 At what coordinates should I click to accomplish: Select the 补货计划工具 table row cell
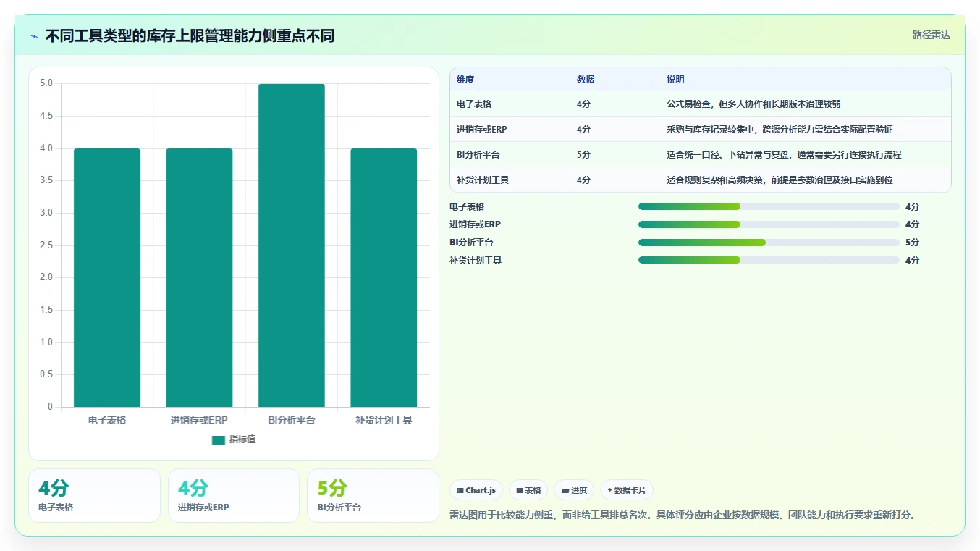coord(483,180)
